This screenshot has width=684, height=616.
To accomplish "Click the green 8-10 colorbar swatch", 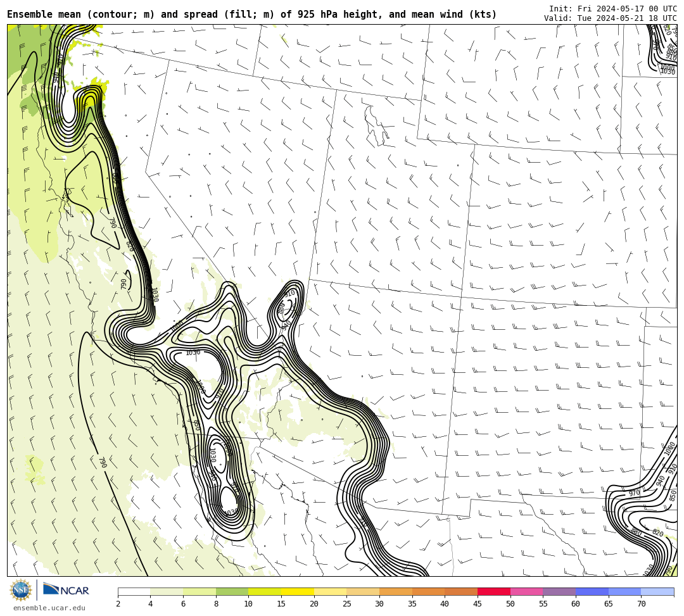I will point(232,591).
